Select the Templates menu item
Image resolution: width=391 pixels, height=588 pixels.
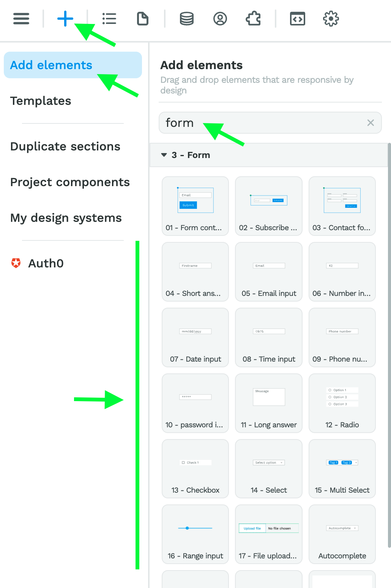(x=41, y=101)
